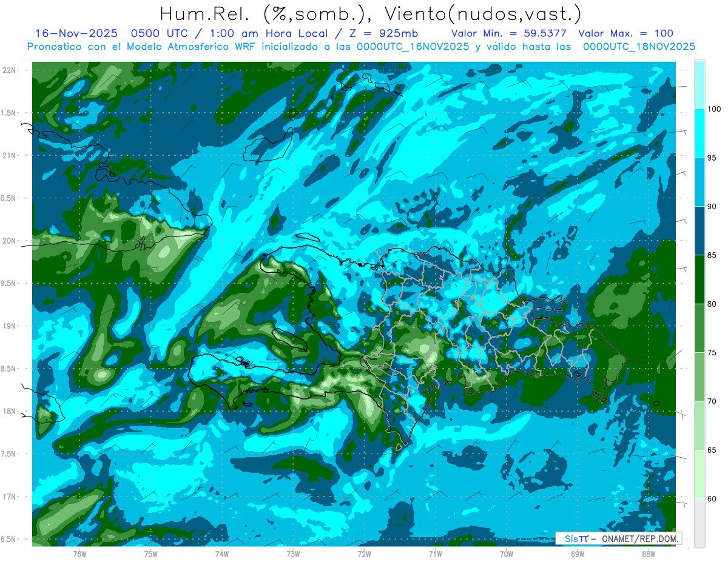Click the chart title 'Hum.Rel. (%,somb.), Viento(nudos,vast.)'
728x562 pixels.
pos(371,14)
